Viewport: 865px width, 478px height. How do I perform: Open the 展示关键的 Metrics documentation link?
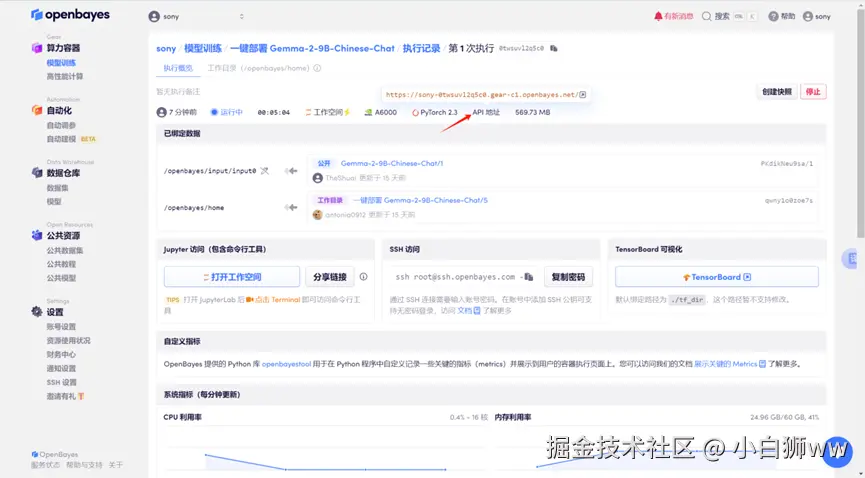pos(730,364)
